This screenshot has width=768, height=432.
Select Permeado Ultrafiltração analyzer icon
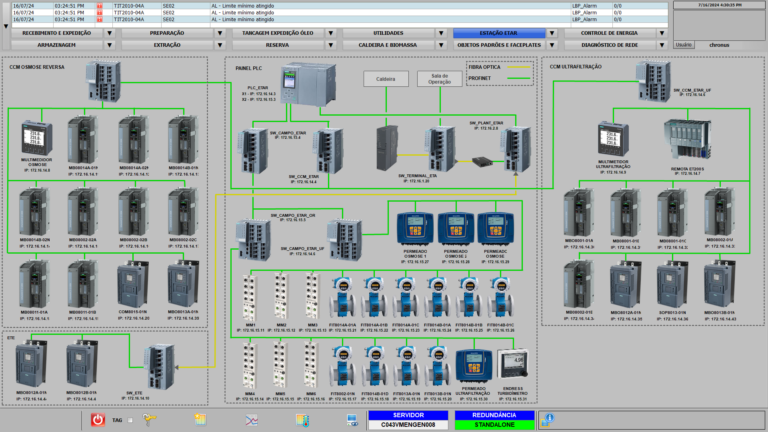[474, 365]
